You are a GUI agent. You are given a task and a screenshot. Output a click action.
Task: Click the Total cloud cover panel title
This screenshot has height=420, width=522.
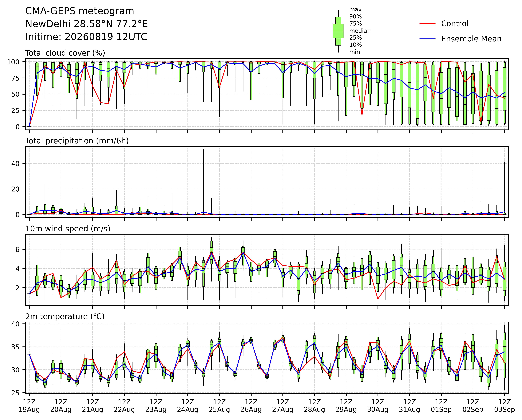(x=65, y=53)
